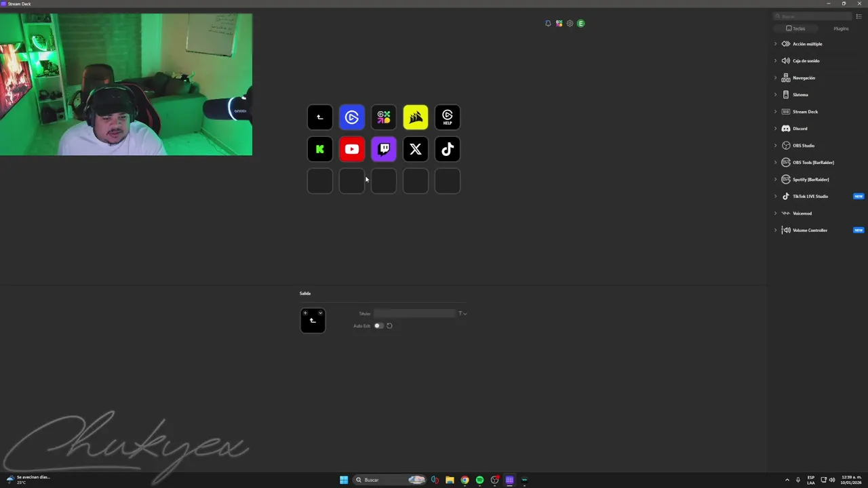Click the yellow Corsair key
Viewport: 868px width, 488px height.
(416, 117)
